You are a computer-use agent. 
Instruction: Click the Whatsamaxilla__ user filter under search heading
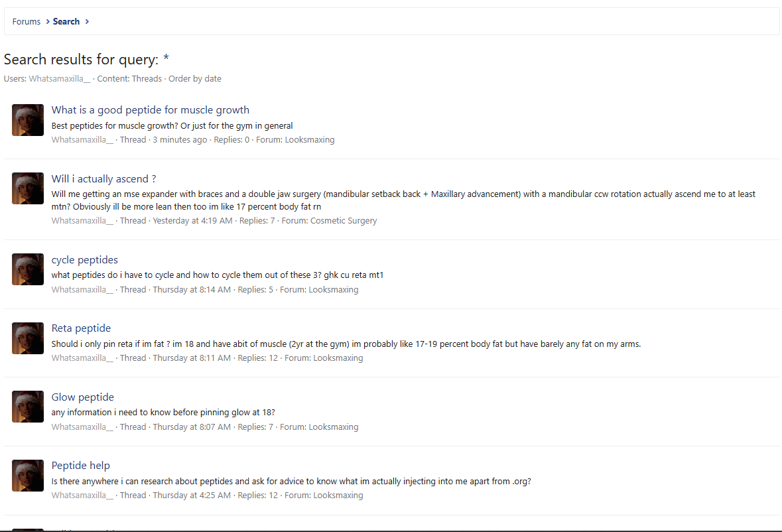coord(60,79)
